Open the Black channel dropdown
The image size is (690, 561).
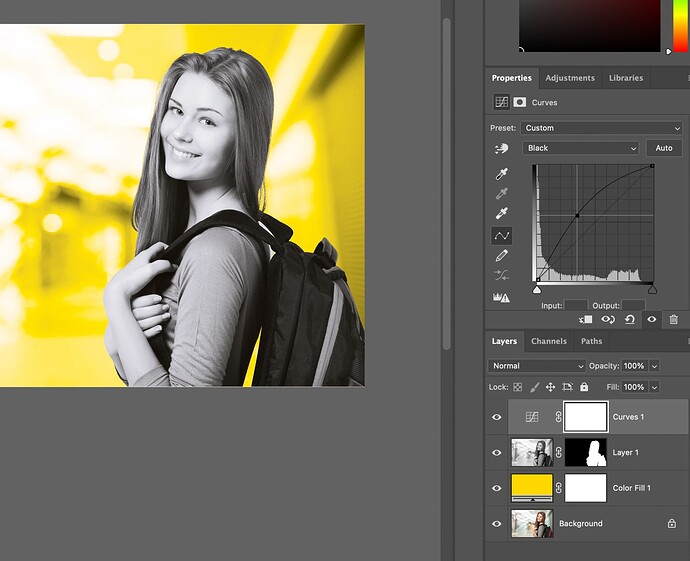click(581, 148)
